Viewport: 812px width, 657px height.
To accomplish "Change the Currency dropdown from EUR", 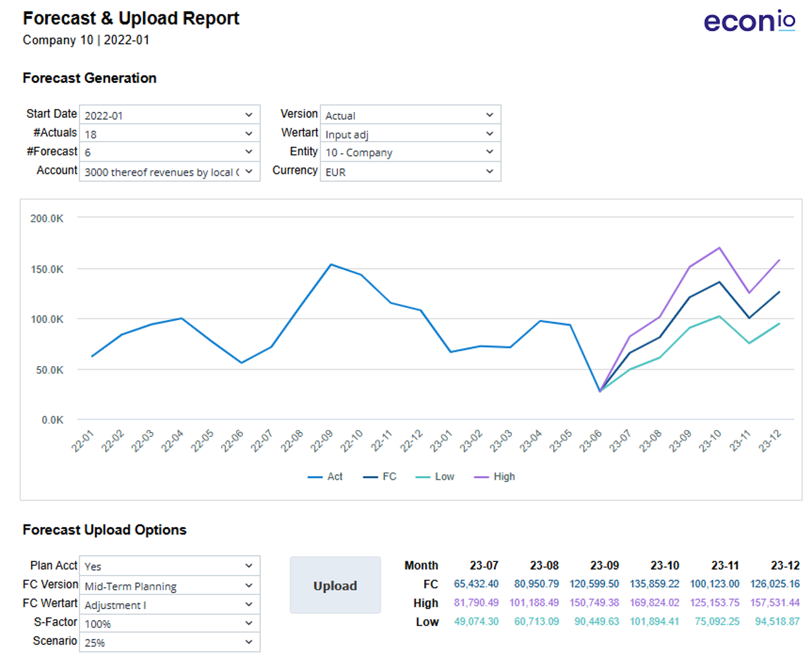I will tap(410, 172).
